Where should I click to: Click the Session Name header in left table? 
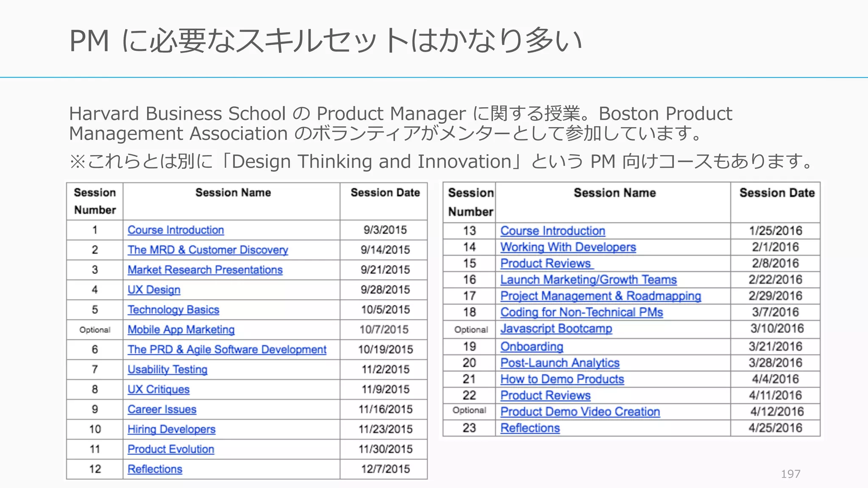click(x=233, y=193)
